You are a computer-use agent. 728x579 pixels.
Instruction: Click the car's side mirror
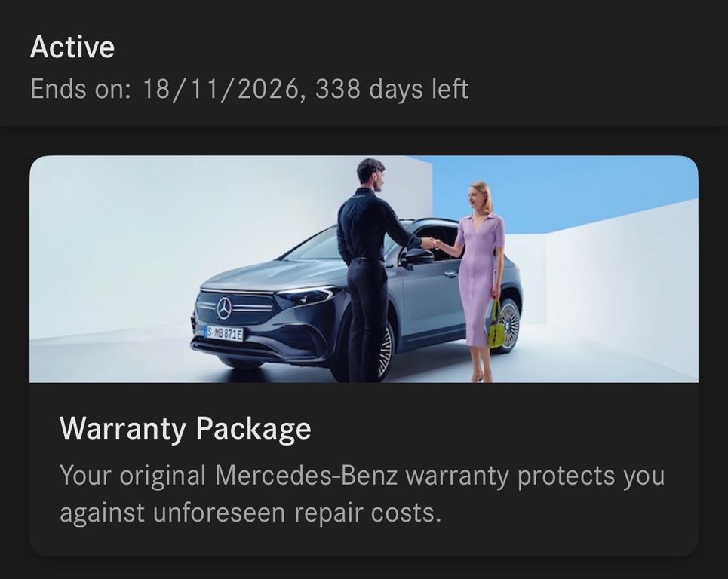click(x=413, y=259)
